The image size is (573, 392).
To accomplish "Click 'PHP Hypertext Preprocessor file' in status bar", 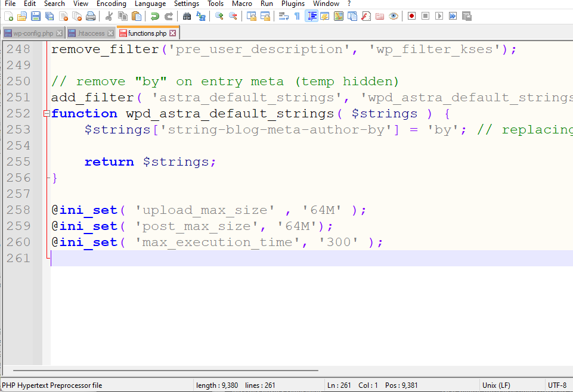I will [52, 385].
